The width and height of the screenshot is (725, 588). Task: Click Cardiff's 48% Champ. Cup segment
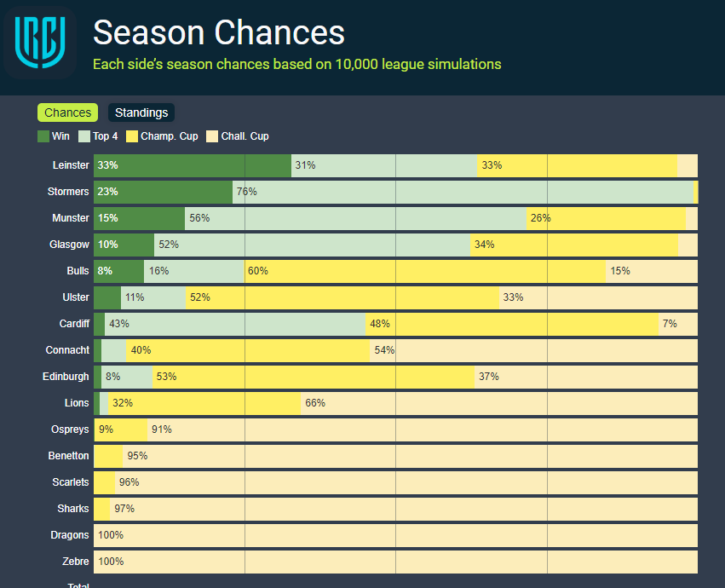(512, 324)
